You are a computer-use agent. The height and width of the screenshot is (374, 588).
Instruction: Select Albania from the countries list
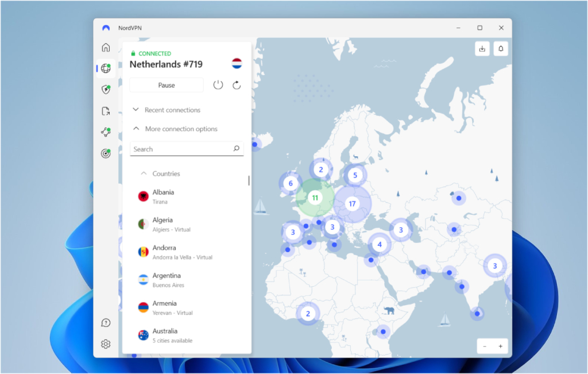(163, 195)
